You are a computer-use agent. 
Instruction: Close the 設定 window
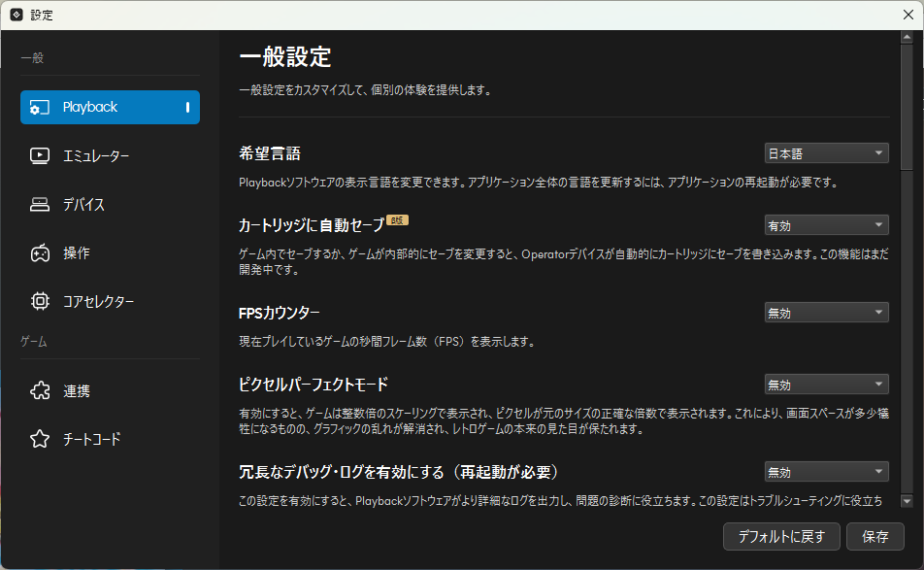pyautogui.click(x=907, y=15)
